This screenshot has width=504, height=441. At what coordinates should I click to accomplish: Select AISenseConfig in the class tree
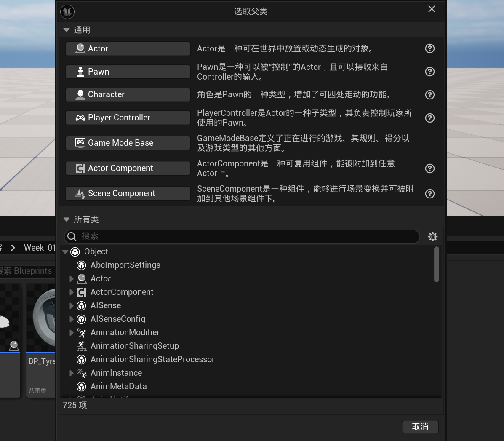(x=118, y=319)
